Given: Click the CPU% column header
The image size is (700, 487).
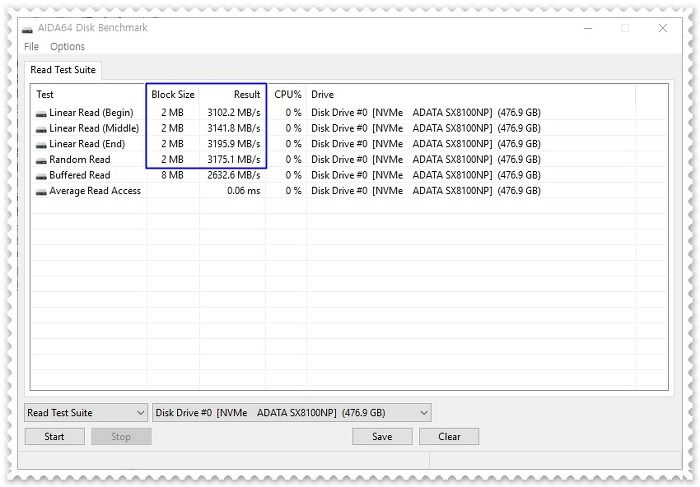Looking at the screenshot, I should [x=288, y=95].
